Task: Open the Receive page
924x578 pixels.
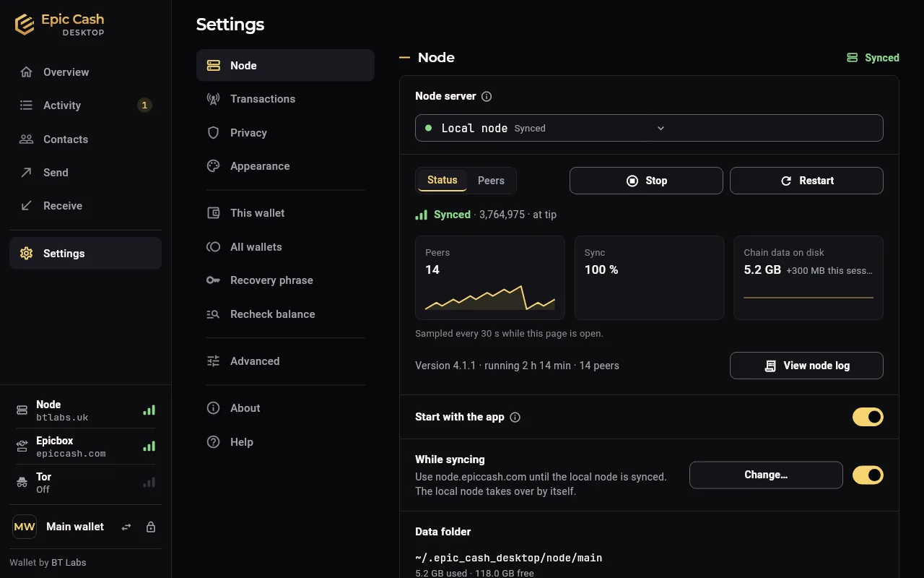Action: (85, 206)
